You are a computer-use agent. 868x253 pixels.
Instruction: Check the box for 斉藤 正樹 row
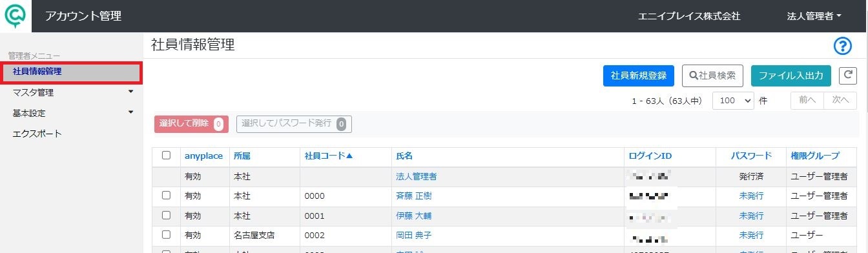(x=166, y=195)
